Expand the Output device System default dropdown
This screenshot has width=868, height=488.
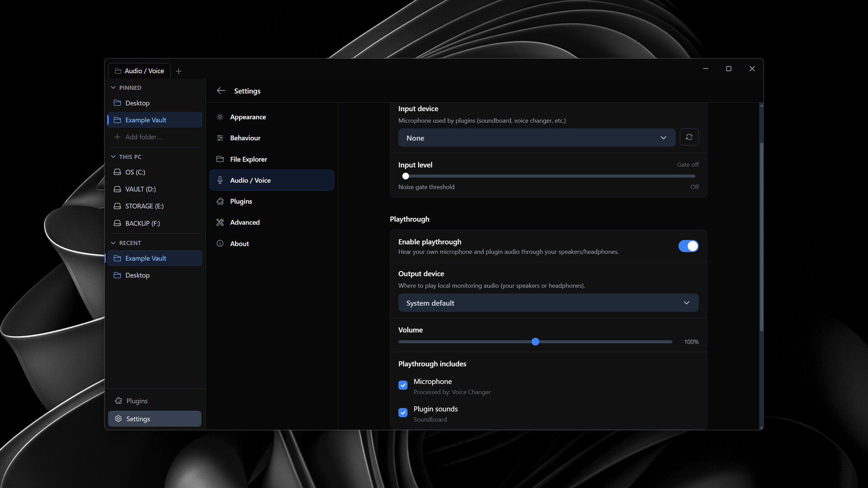click(548, 303)
